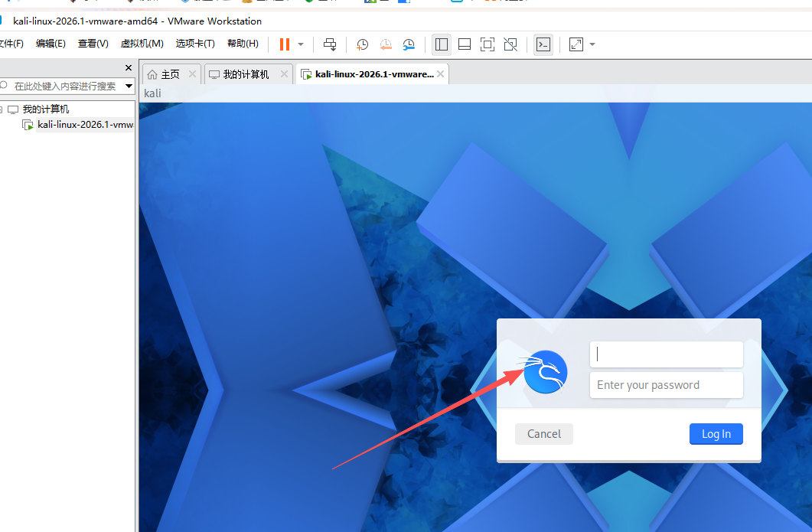Toggle the thumbnail bar view icon

click(x=465, y=44)
